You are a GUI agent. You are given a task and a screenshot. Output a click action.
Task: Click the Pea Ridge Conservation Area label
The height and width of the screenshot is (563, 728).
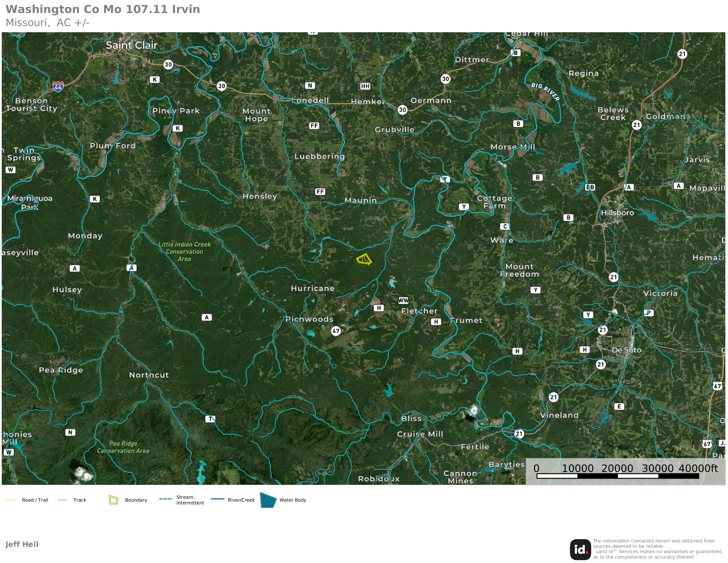(x=123, y=447)
